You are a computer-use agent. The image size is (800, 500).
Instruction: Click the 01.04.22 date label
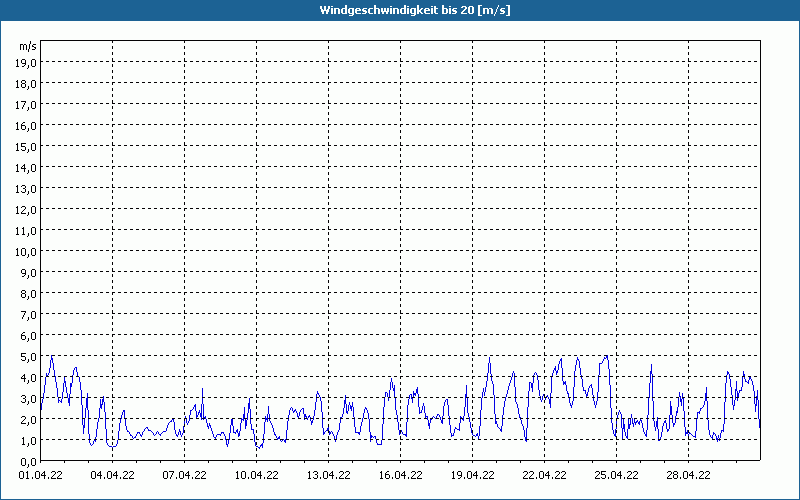click(41, 476)
